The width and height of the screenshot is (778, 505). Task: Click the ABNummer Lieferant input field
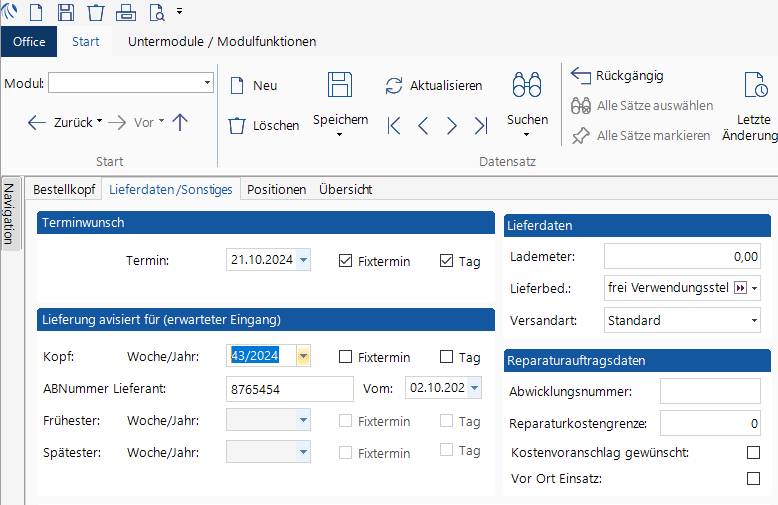coord(290,389)
